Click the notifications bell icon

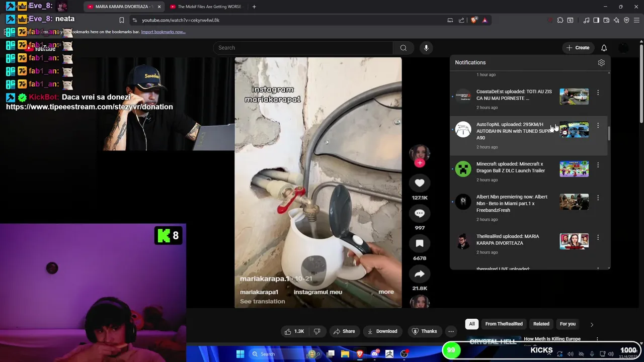point(604,48)
